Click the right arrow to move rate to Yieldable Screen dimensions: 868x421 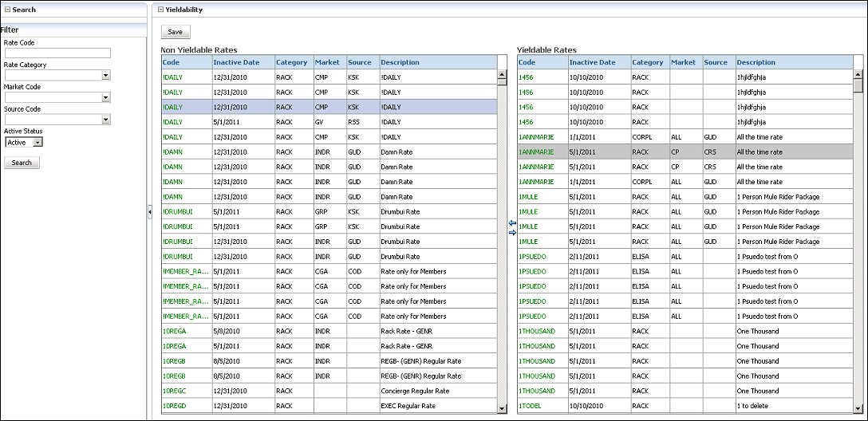(512, 232)
